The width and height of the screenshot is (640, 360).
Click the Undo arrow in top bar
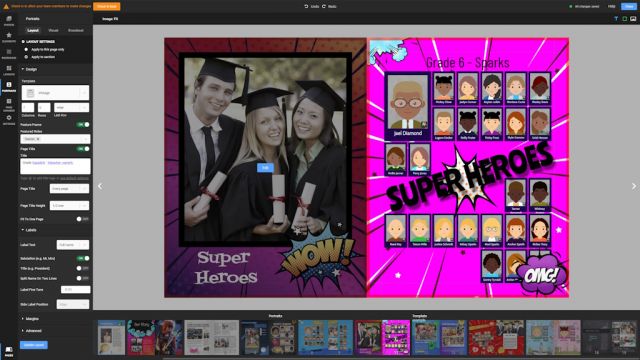(x=312, y=7)
